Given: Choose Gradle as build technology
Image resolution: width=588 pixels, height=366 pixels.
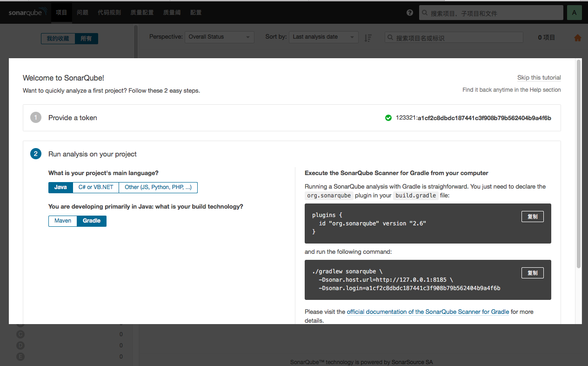Looking at the screenshot, I should point(92,221).
